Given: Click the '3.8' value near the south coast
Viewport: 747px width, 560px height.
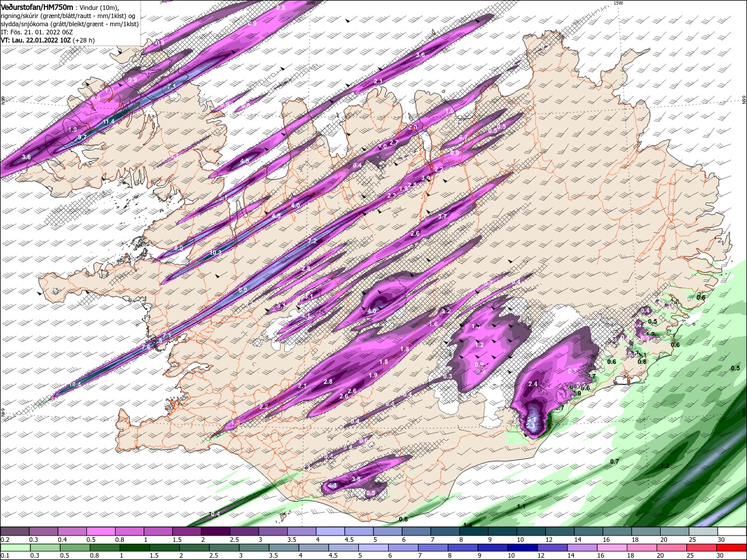Looking at the screenshot, I should pyautogui.click(x=356, y=479).
